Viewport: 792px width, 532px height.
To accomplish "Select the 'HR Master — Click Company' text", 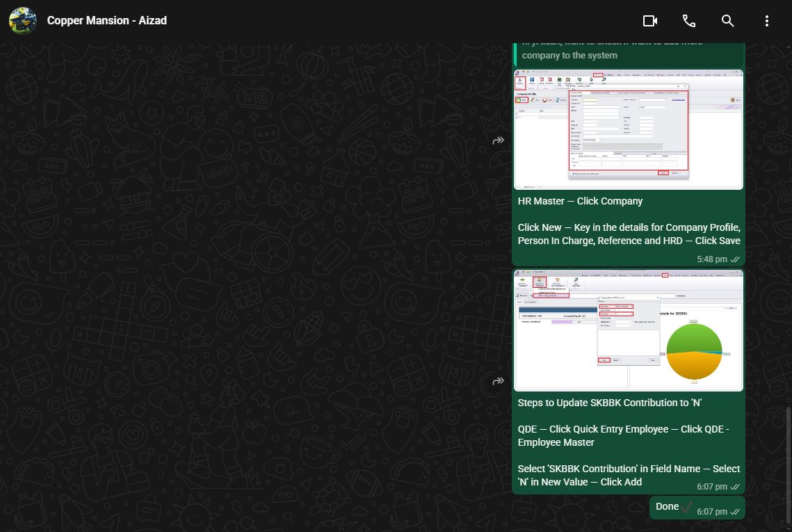I will tap(580, 201).
